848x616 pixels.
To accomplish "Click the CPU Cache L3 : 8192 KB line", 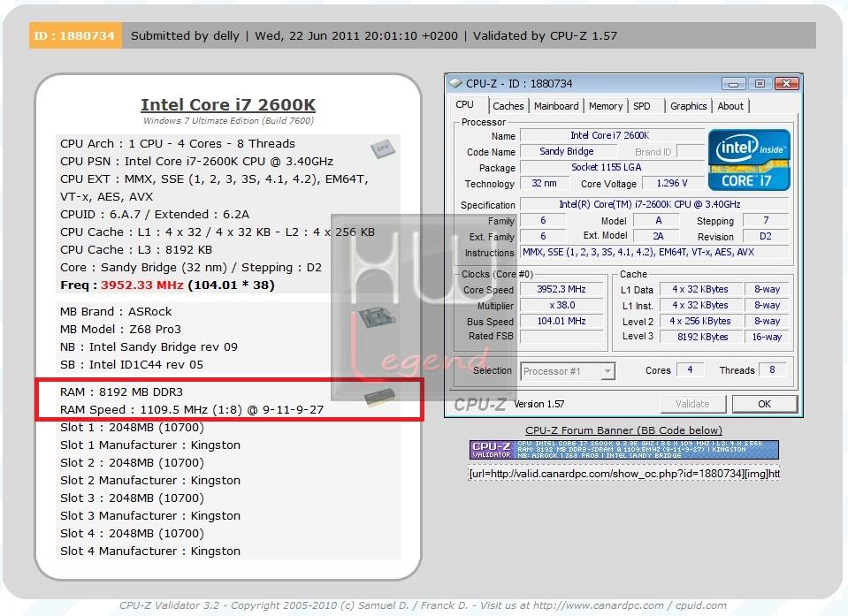I will [136, 249].
